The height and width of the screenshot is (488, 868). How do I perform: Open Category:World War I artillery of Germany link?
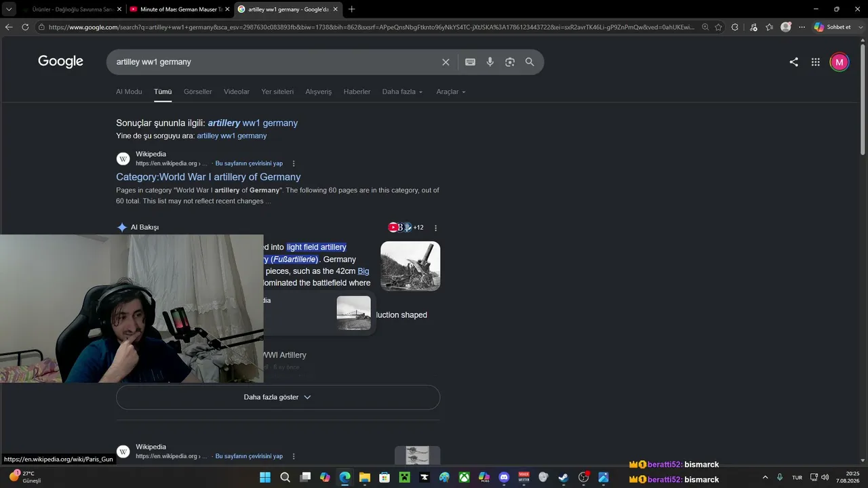pos(208,177)
